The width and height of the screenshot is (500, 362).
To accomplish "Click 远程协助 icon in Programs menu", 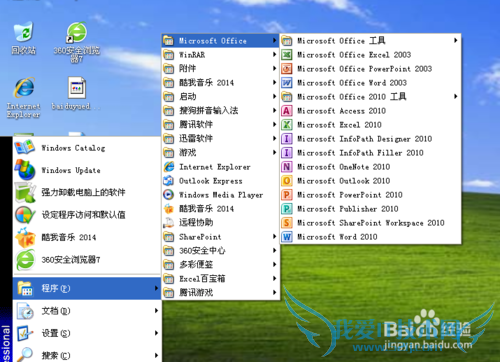I will (169, 223).
